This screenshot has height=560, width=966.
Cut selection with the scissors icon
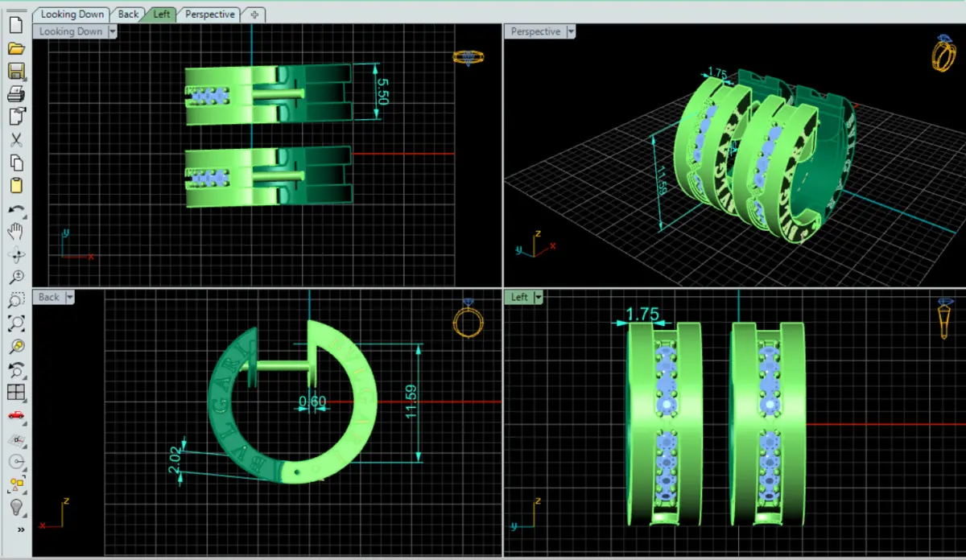[15, 140]
